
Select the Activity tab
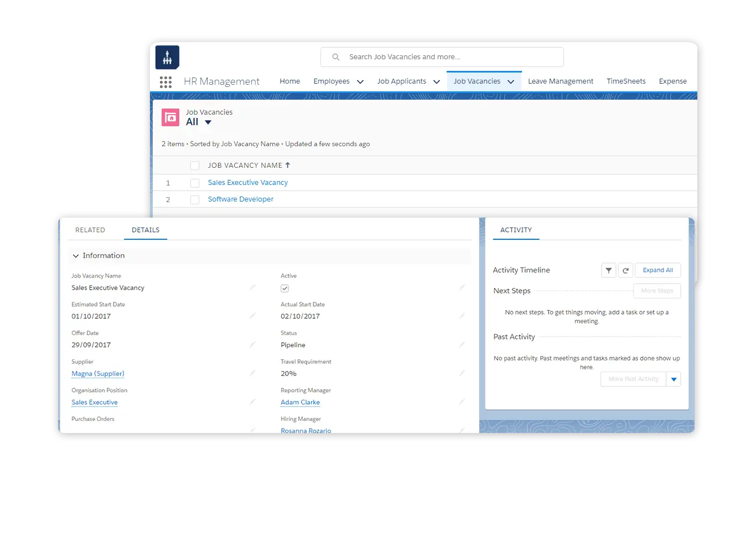(516, 230)
